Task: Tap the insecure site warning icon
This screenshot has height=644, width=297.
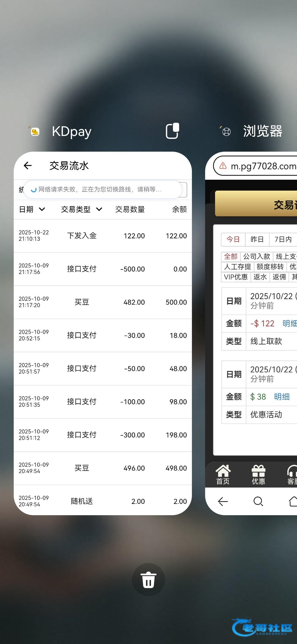Action: [223, 166]
